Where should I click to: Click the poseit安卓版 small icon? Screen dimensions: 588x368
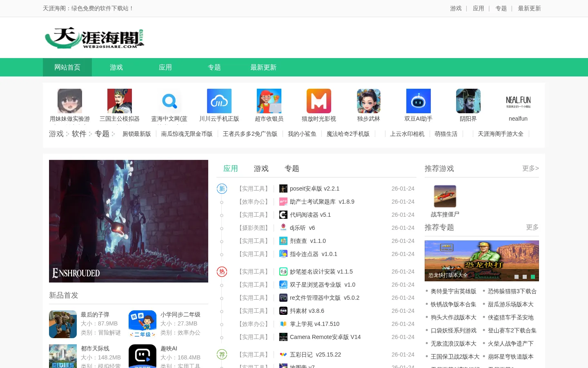pyautogui.click(x=283, y=188)
